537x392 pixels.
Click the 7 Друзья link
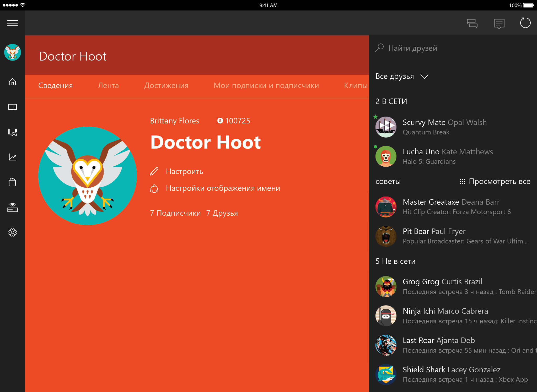click(222, 213)
